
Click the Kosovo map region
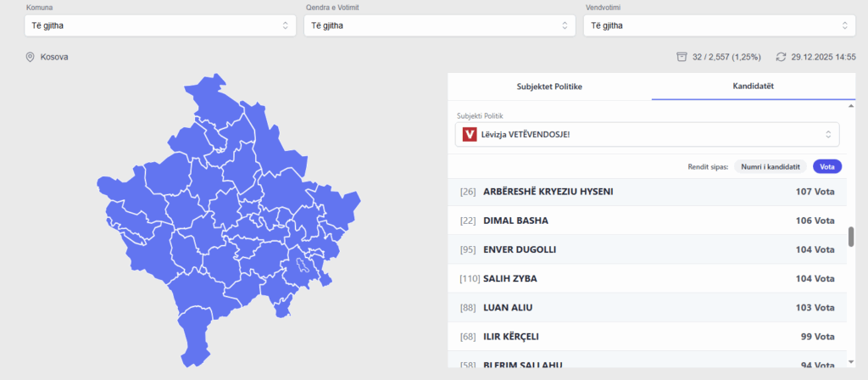coord(229,221)
